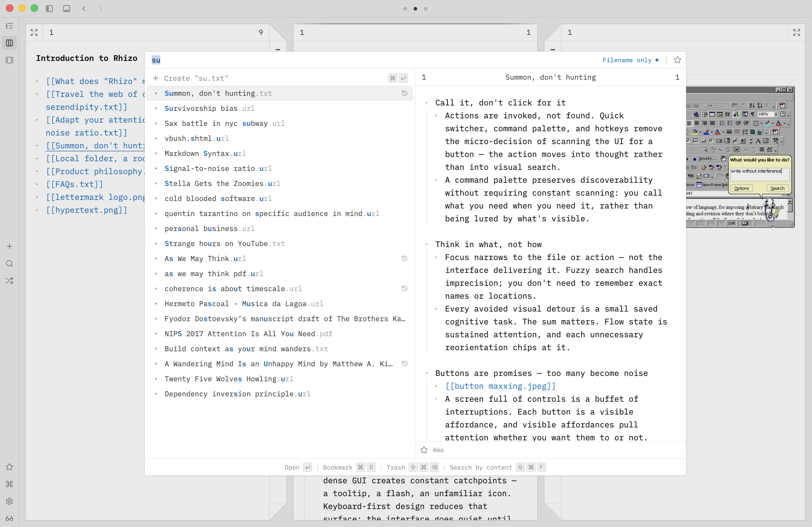Viewport: 812px width, 527px height.
Task: Toggle the bottom panel icon in title bar
Action: 67,9
